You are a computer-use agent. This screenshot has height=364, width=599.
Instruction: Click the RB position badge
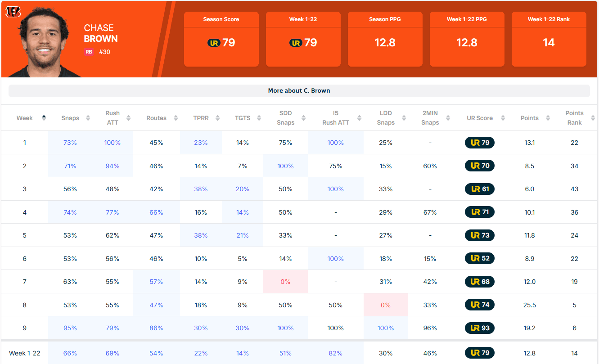(x=89, y=52)
